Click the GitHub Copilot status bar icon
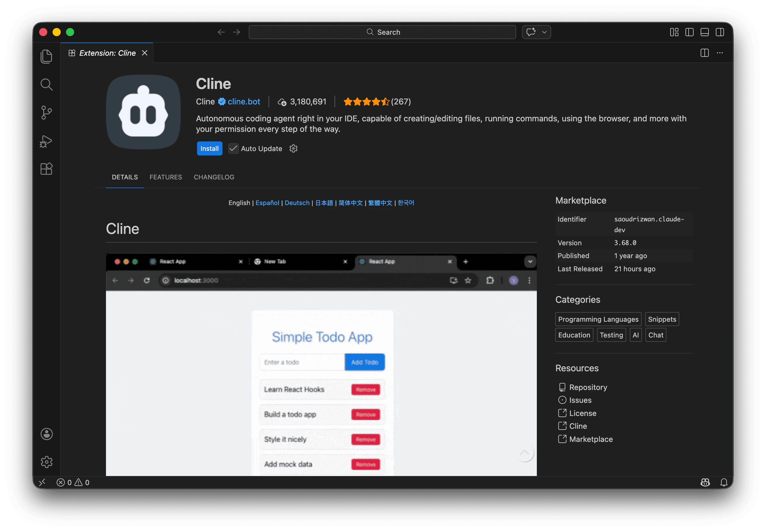The width and height of the screenshot is (766, 532). coord(705,482)
